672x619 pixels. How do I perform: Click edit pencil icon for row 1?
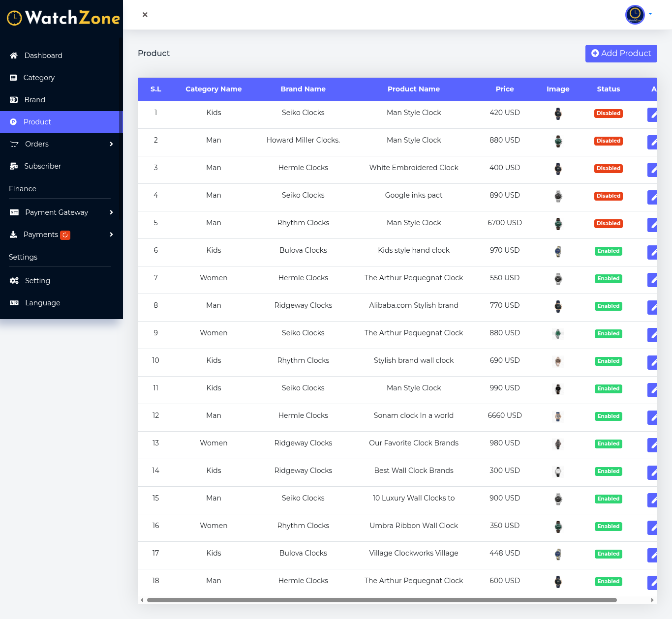pos(652,115)
